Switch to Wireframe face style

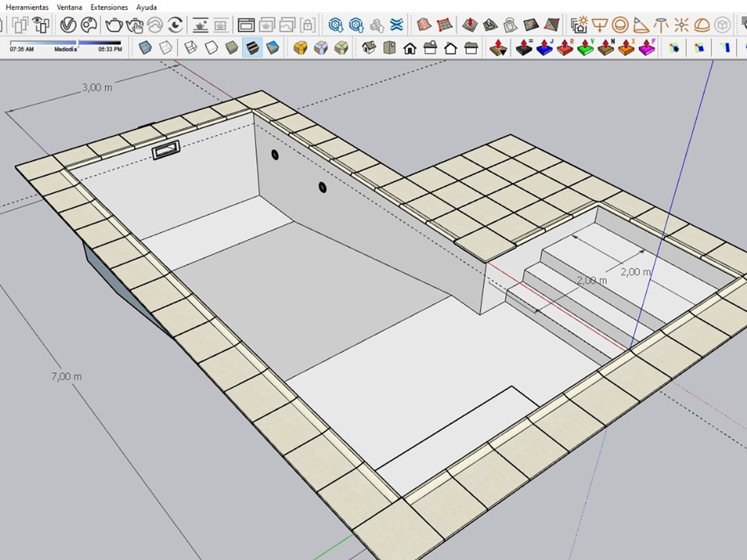coord(191,47)
